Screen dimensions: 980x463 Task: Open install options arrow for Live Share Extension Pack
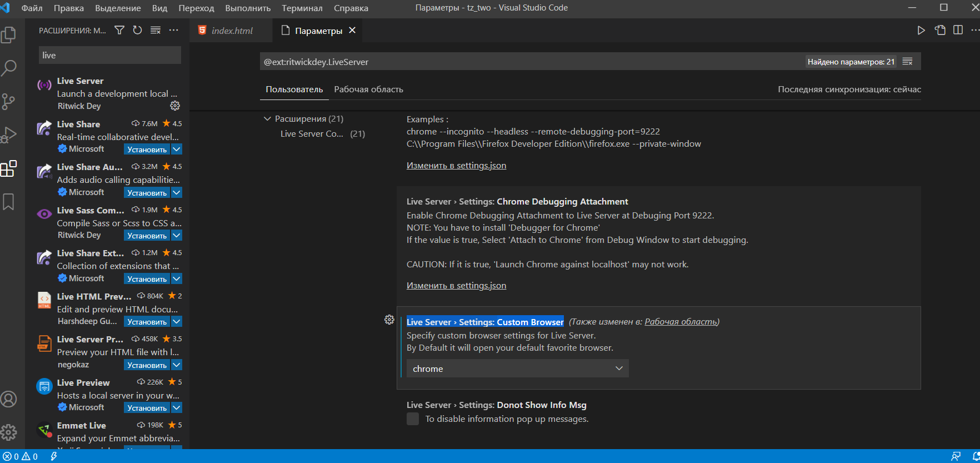click(177, 278)
